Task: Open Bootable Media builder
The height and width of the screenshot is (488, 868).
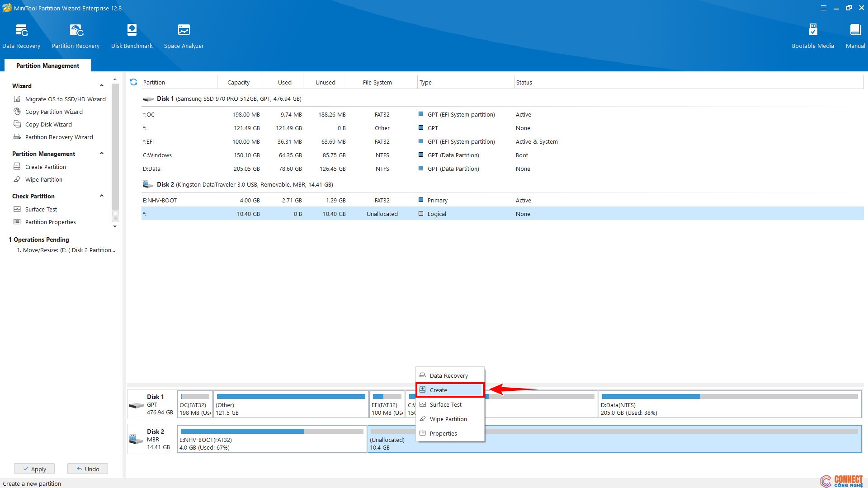Action: click(x=813, y=36)
